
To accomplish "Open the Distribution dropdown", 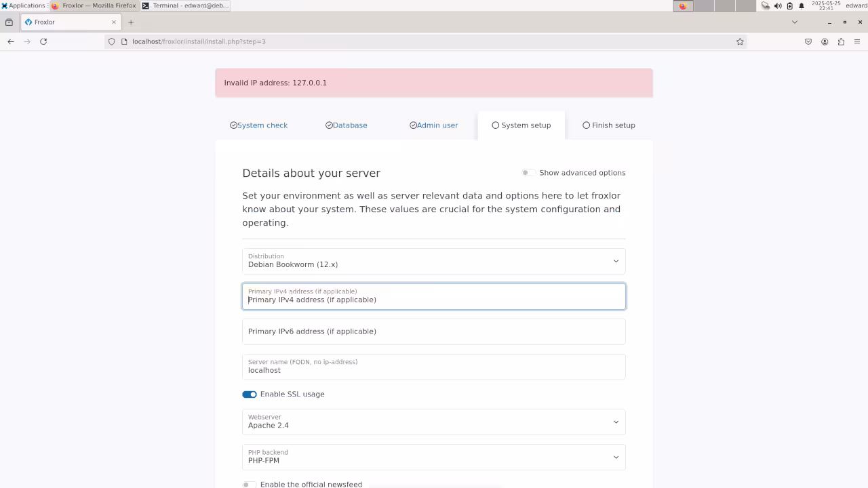I will tap(434, 261).
